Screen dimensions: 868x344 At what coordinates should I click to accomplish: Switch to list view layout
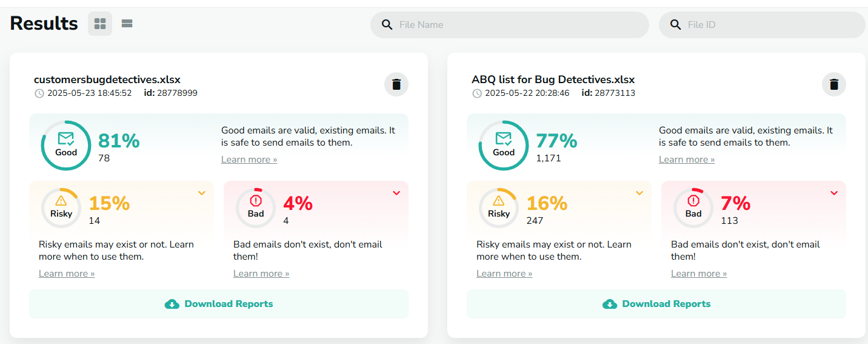[127, 24]
